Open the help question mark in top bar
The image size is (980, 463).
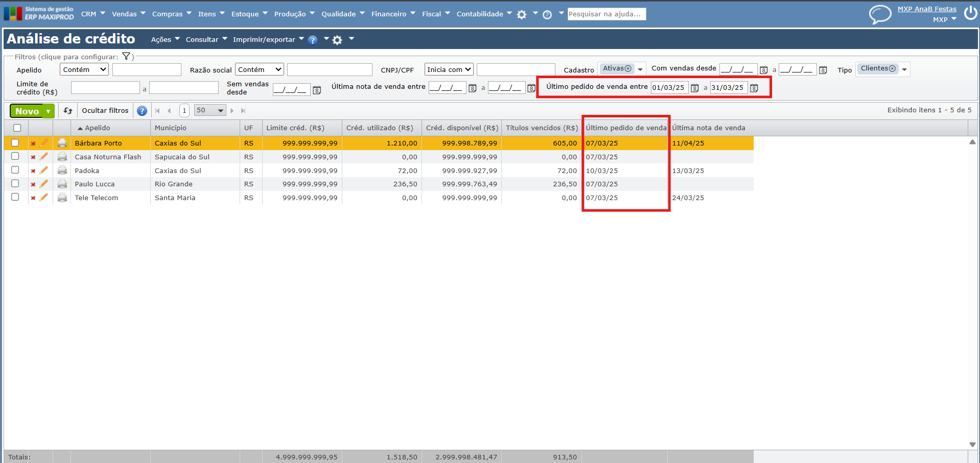tap(547, 14)
